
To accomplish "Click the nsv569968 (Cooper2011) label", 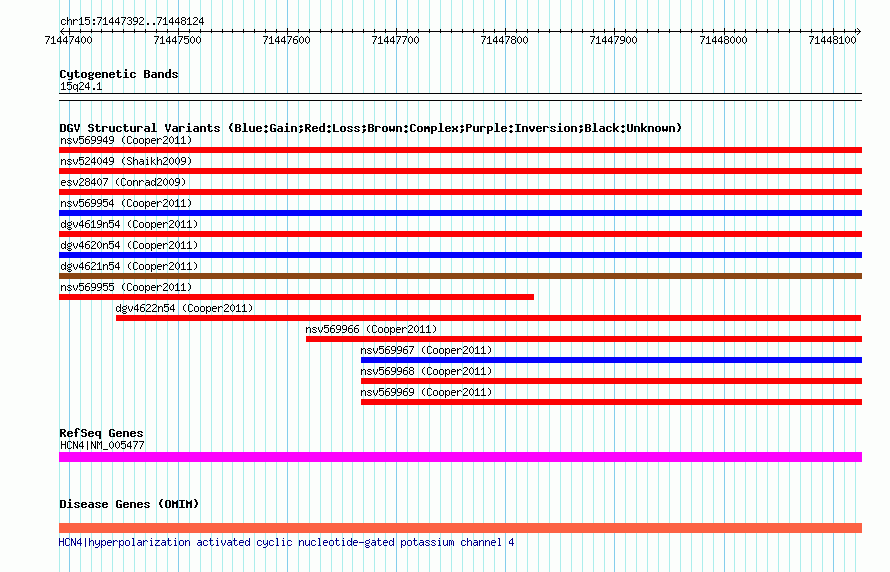I will tap(426, 371).
